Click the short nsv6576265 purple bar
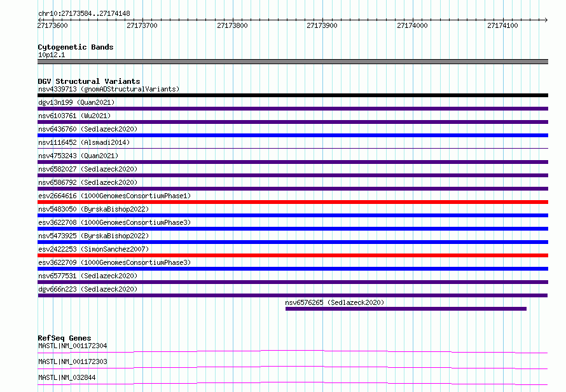Screen dimensions: 566x392 tap(406, 309)
